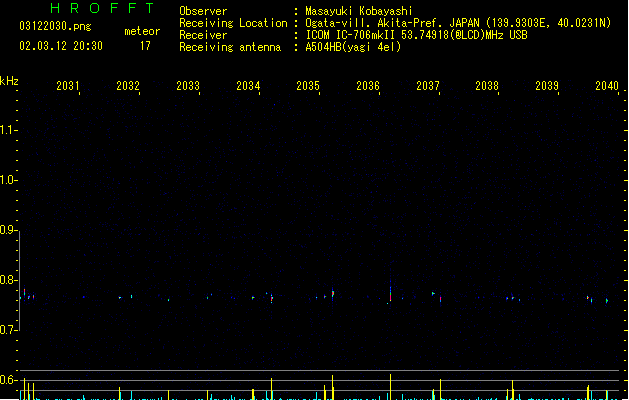Click the tall meteor echo streak after 2036
The height and width of the screenshot is (400, 629).
pyautogui.click(x=390, y=288)
